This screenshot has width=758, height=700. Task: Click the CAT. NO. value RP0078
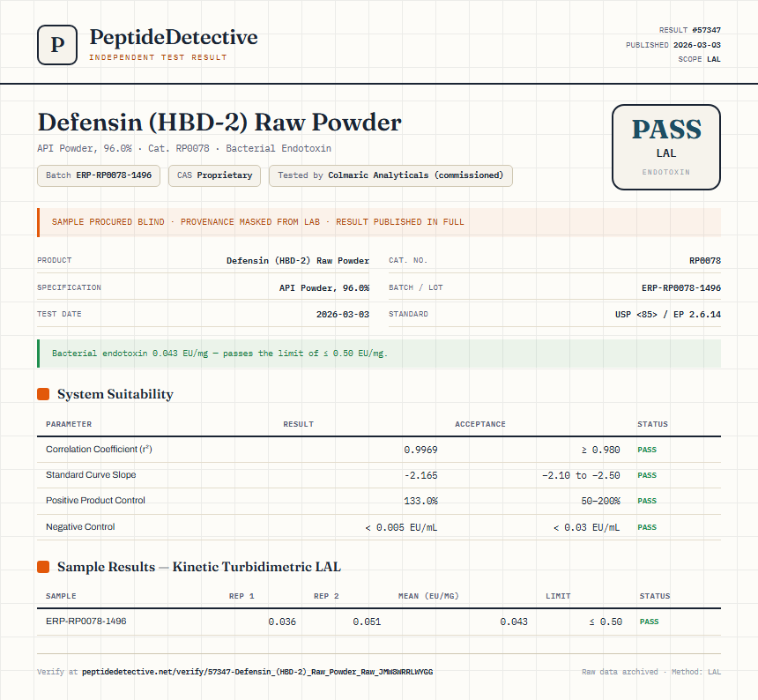point(705,261)
